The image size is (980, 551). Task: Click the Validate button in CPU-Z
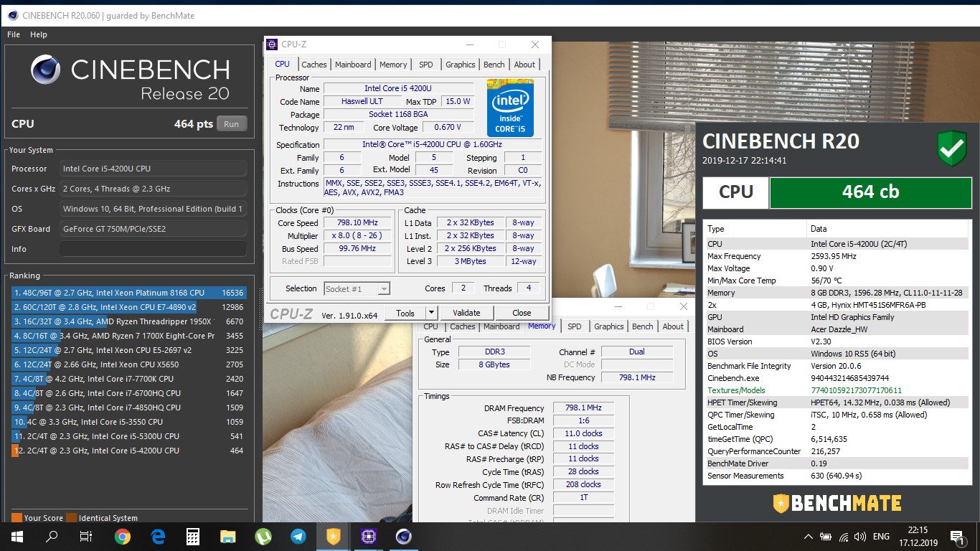pos(466,313)
